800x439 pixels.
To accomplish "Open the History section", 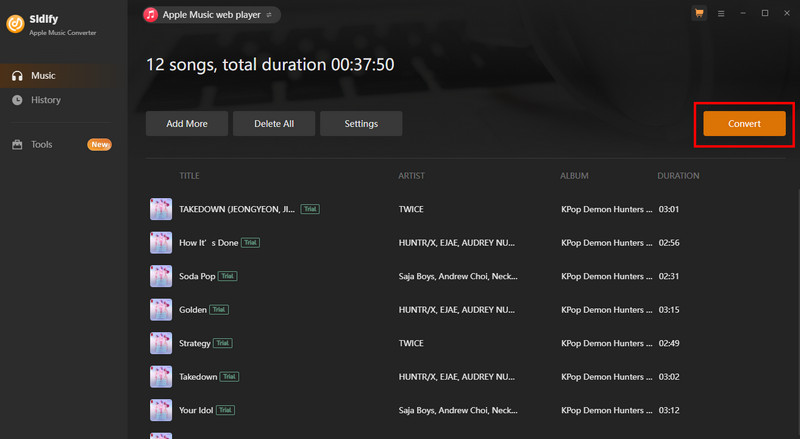I will (45, 100).
